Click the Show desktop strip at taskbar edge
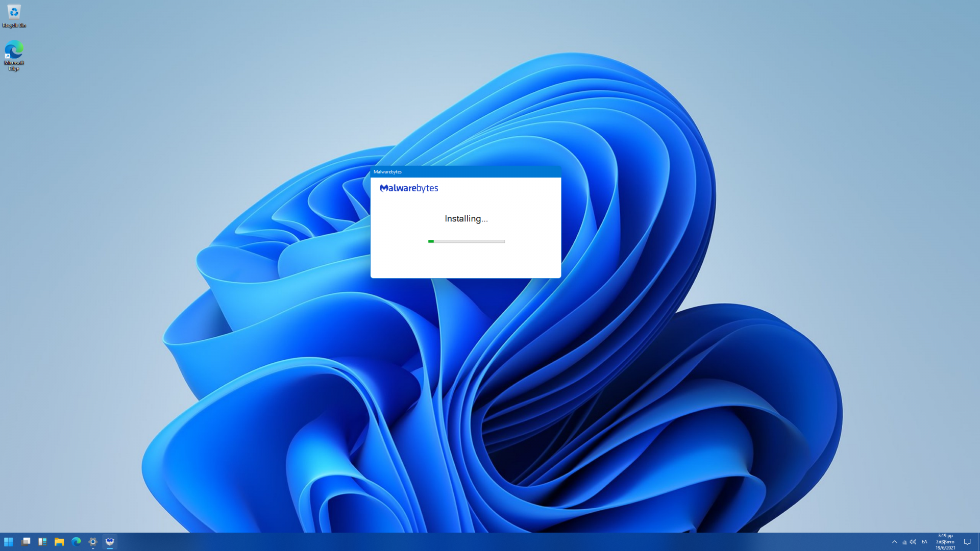The height and width of the screenshot is (551, 980). click(x=978, y=542)
